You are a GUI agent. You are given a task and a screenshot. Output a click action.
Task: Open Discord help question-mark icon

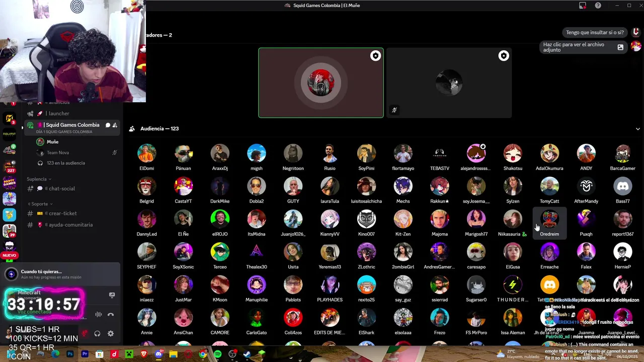click(598, 6)
